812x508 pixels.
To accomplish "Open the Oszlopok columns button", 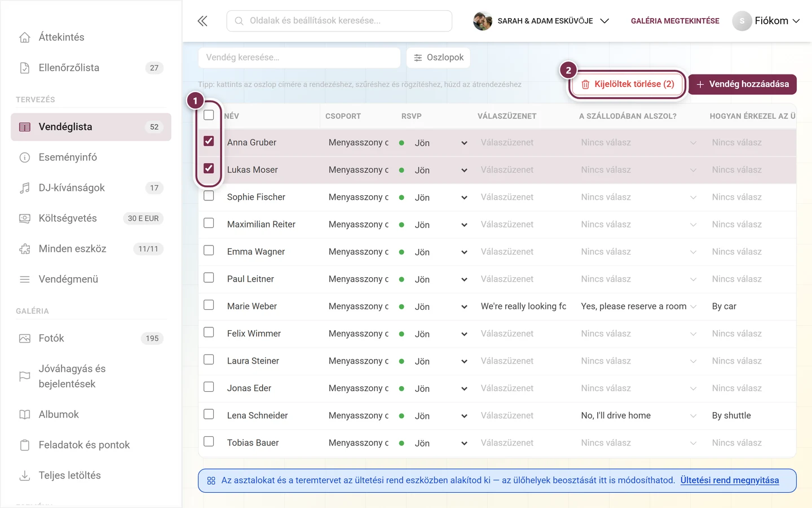I will tap(439, 58).
